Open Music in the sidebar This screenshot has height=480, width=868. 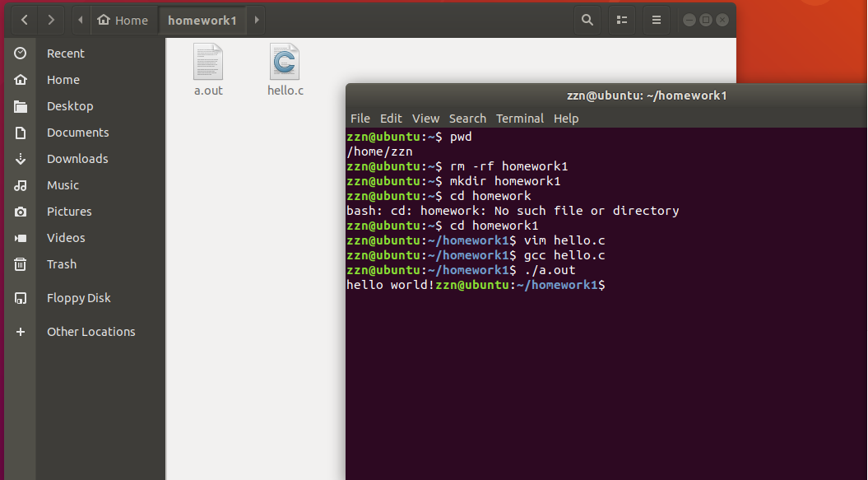tap(63, 185)
